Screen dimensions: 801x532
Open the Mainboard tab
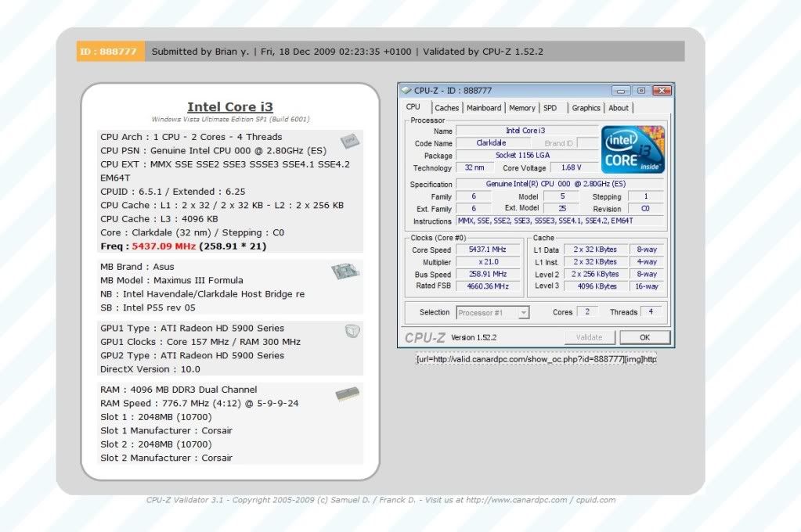(483, 108)
